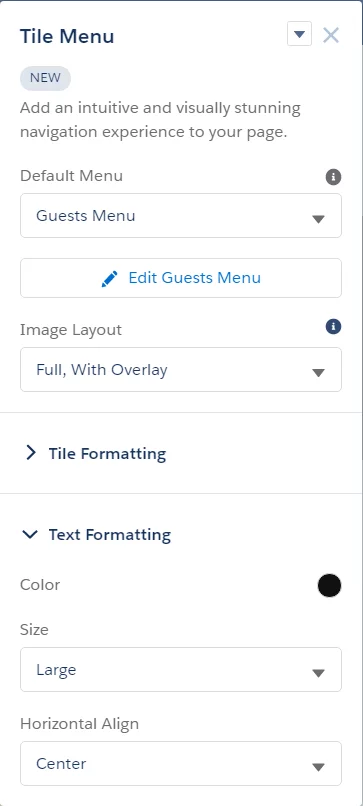Click the arrow on the Large size dropdown
This screenshot has height=806, width=363.
click(318, 673)
